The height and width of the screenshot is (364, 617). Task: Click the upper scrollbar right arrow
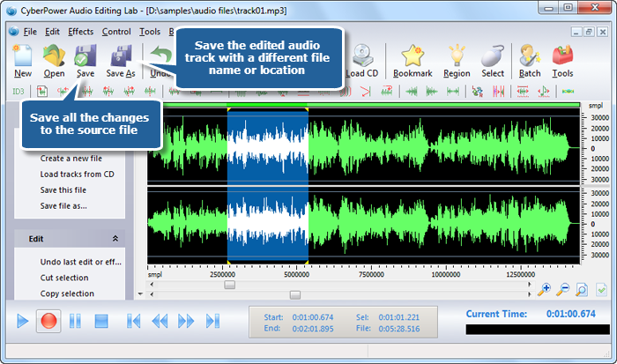click(529, 285)
